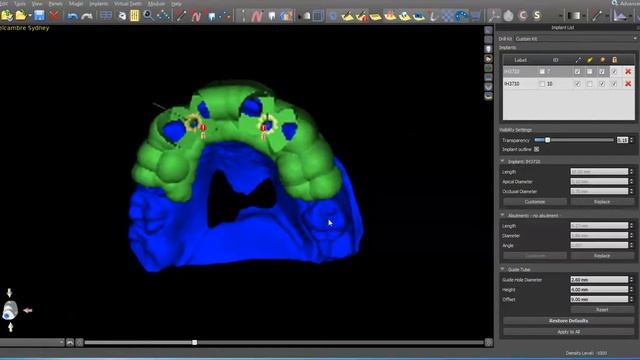Image resolution: width=640 pixels, height=360 pixels.
Task: Click the Transparency slider handle
Action: coord(547,140)
